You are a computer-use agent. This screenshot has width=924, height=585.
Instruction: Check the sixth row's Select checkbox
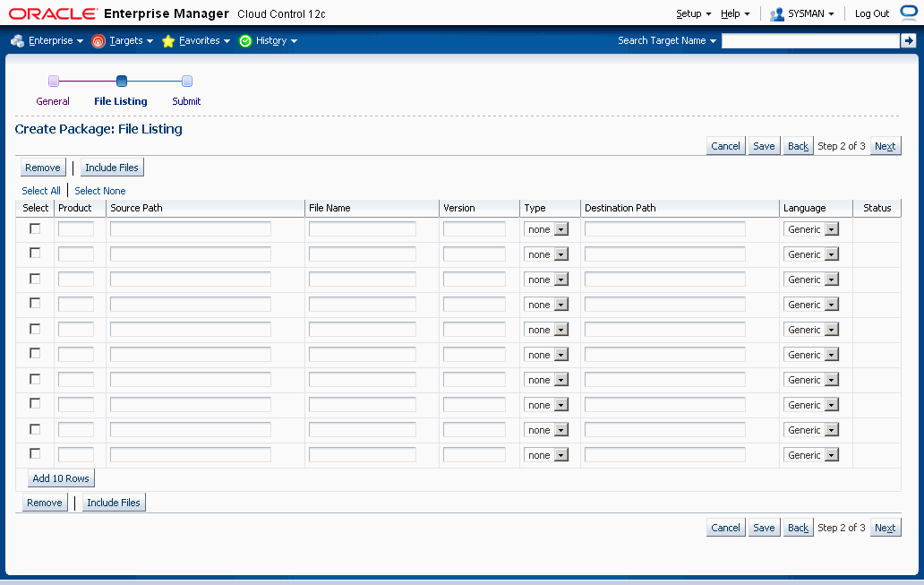click(x=35, y=353)
